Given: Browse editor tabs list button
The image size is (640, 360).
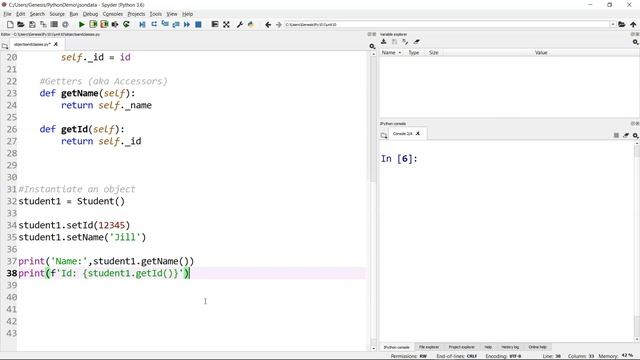Looking at the screenshot, I should [5, 46].
